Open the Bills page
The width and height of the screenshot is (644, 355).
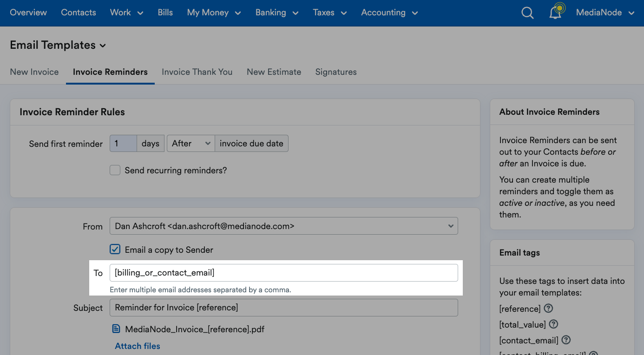(165, 13)
